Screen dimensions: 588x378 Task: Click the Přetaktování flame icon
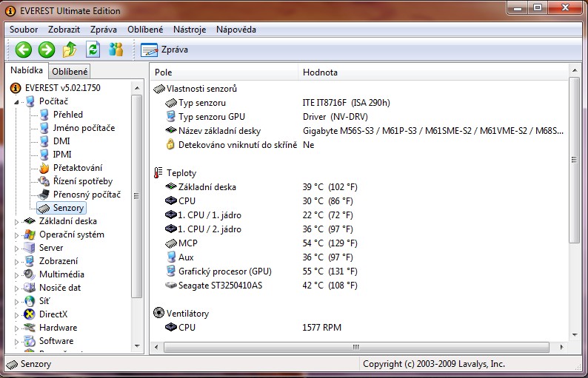point(44,168)
